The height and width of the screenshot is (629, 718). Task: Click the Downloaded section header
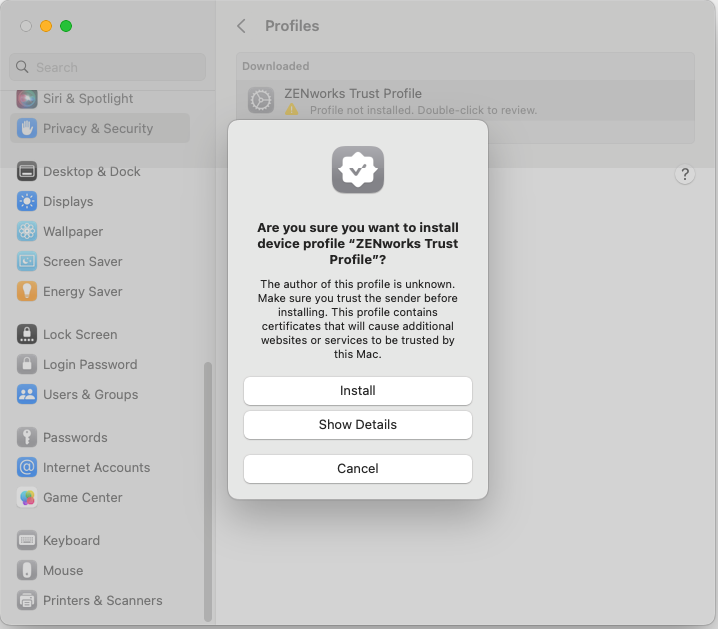pyautogui.click(x=276, y=66)
